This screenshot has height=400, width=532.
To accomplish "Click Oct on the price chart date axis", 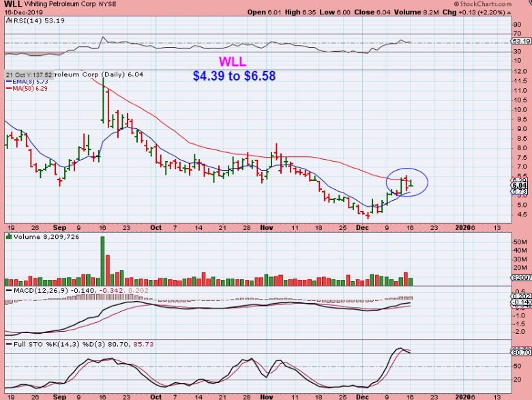I will point(156,227).
